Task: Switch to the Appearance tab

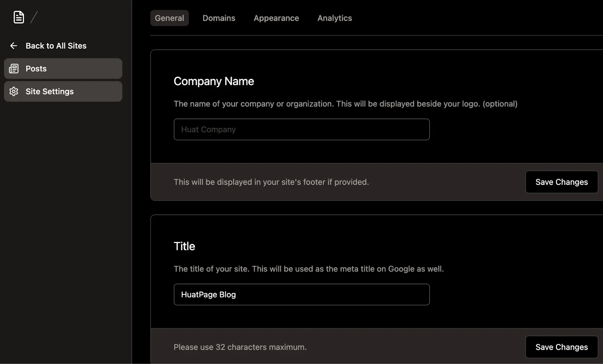Action: tap(276, 18)
